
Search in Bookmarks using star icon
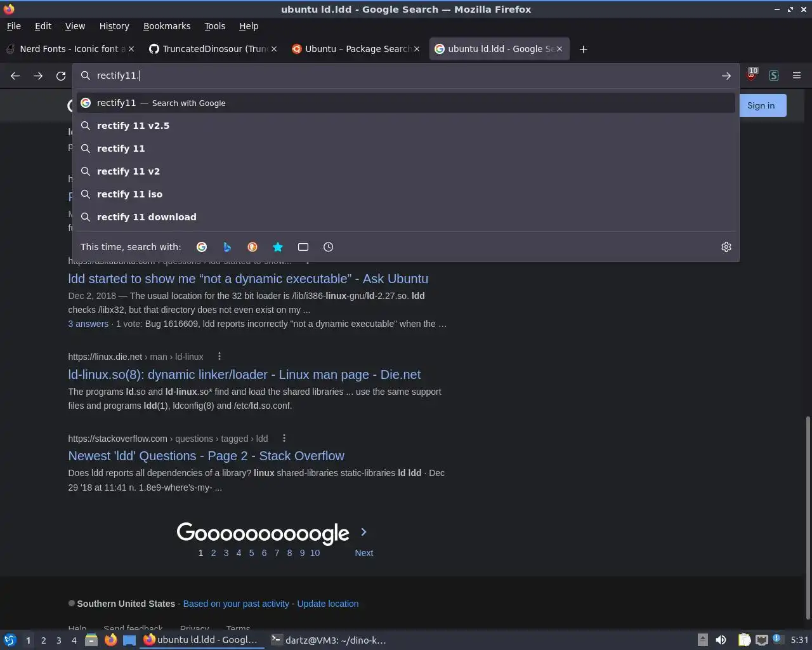coord(278,247)
